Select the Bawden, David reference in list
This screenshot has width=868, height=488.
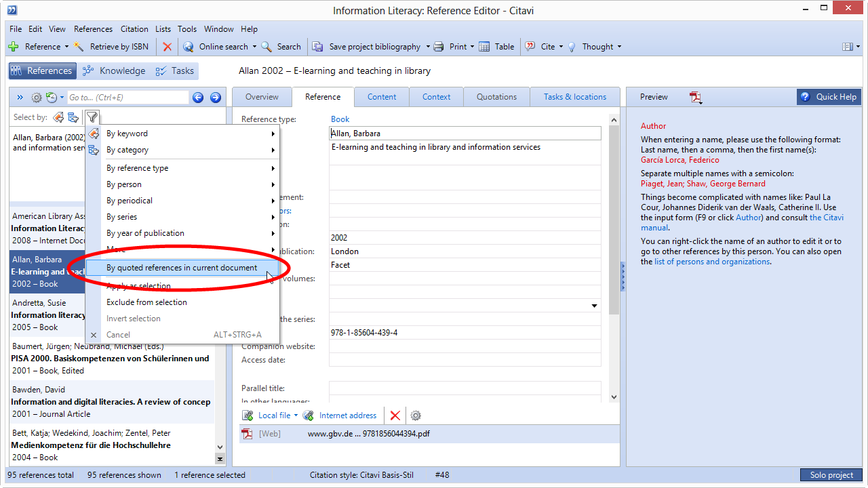pos(112,402)
